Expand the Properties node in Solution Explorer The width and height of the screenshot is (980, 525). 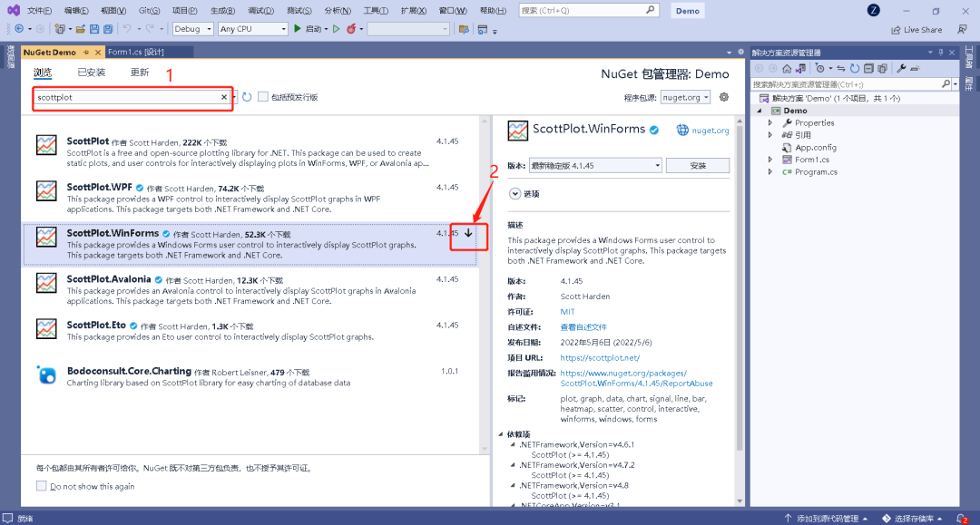click(x=770, y=123)
